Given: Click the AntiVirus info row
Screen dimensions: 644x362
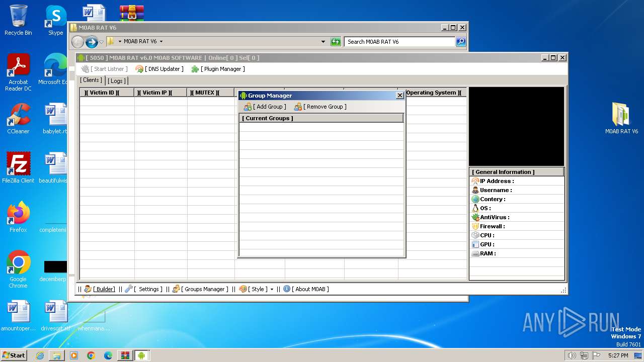Looking at the screenshot, I should [x=517, y=217].
